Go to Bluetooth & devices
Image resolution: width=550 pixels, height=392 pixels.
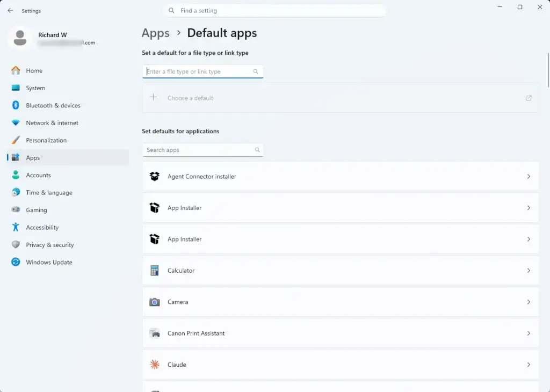68,105
